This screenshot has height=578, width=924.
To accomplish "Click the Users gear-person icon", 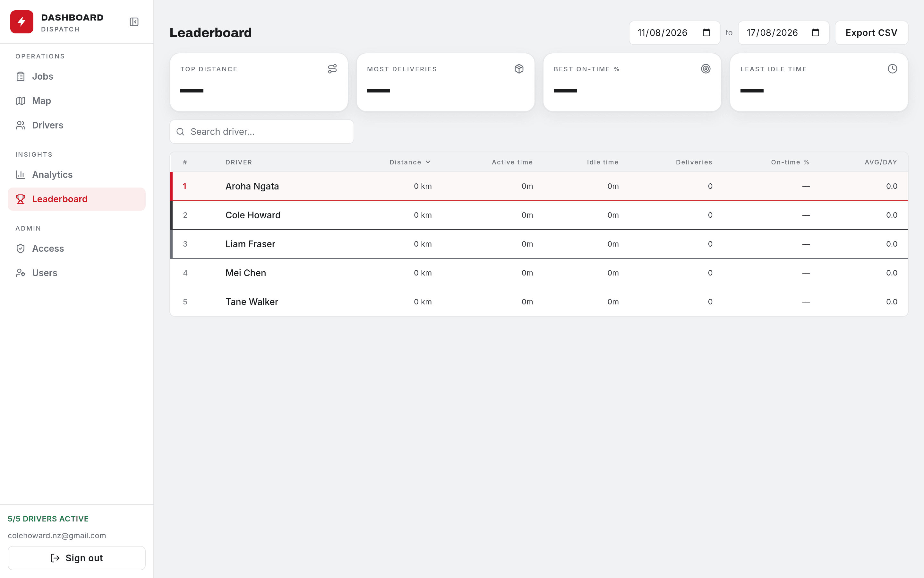I will (21, 273).
